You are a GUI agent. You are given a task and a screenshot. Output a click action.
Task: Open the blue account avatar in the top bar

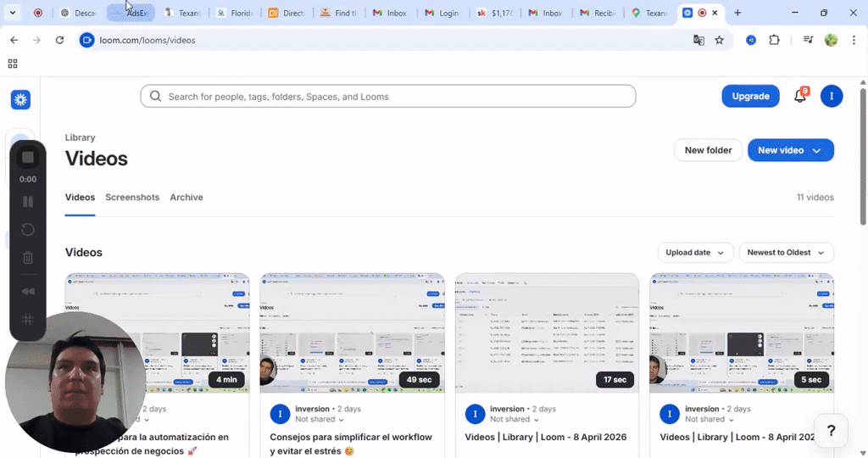[832, 96]
